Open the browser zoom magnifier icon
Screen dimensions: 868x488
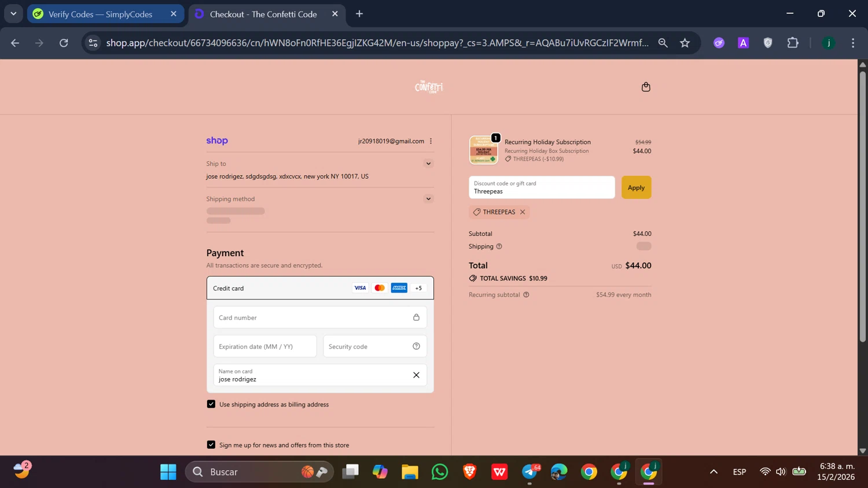pyautogui.click(x=663, y=43)
